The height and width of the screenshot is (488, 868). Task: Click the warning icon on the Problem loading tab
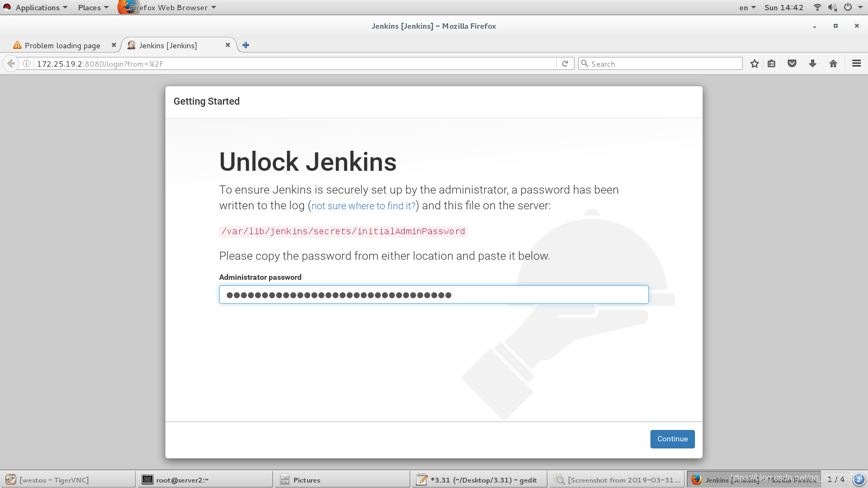pyautogui.click(x=17, y=45)
